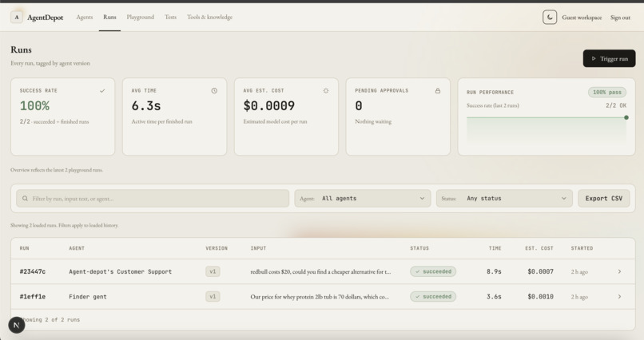Image resolution: width=644 pixels, height=340 pixels.
Task: Click the Trigger run button
Action: point(609,58)
